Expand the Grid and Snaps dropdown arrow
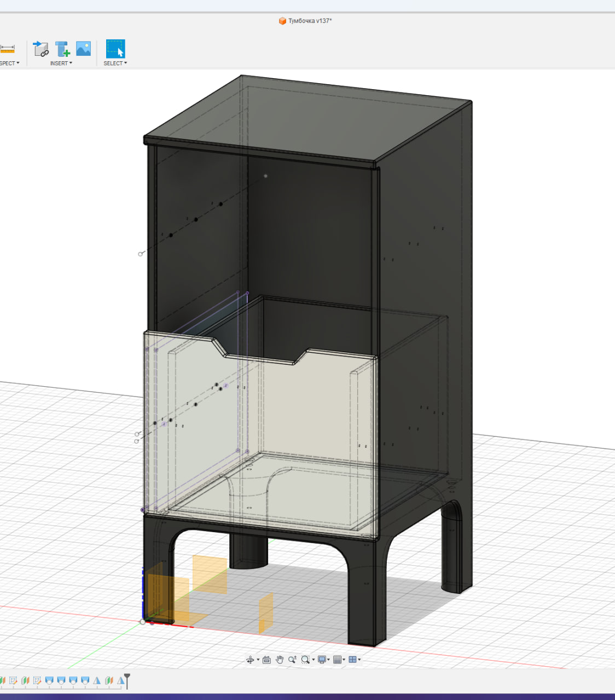This screenshot has width=615, height=700. (344, 660)
